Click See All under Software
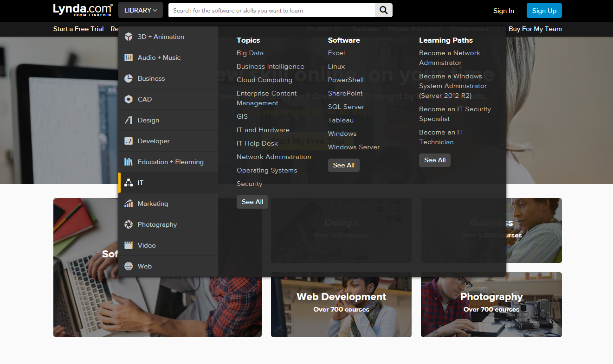The width and height of the screenshot is (613, 364). (x=344, y=165)
